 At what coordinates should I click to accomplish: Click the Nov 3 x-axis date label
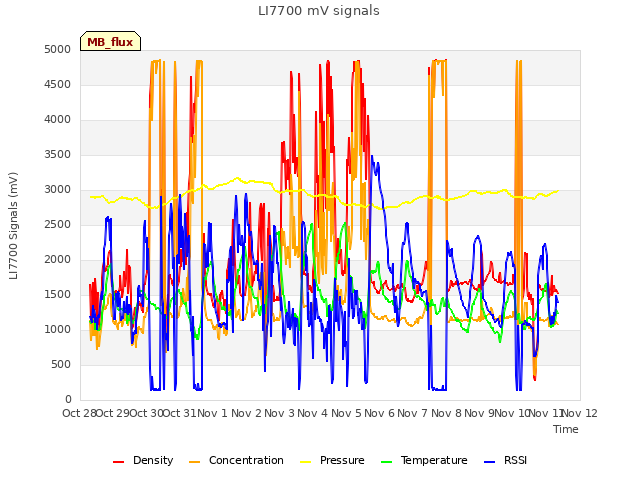point(279,413)
